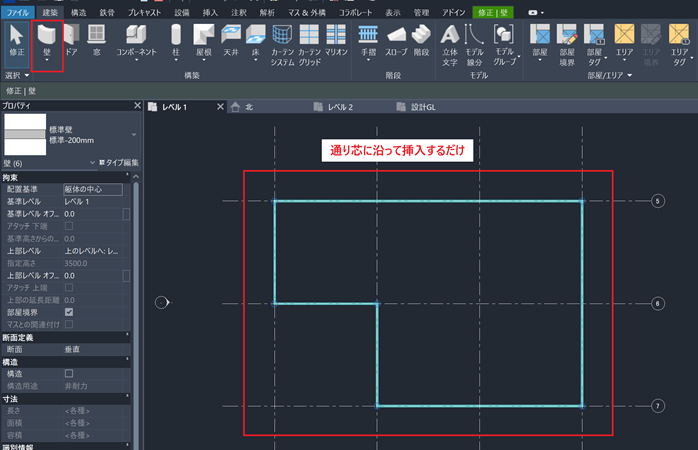Select the 階段 (Stairs) tool

pos(420,38)
